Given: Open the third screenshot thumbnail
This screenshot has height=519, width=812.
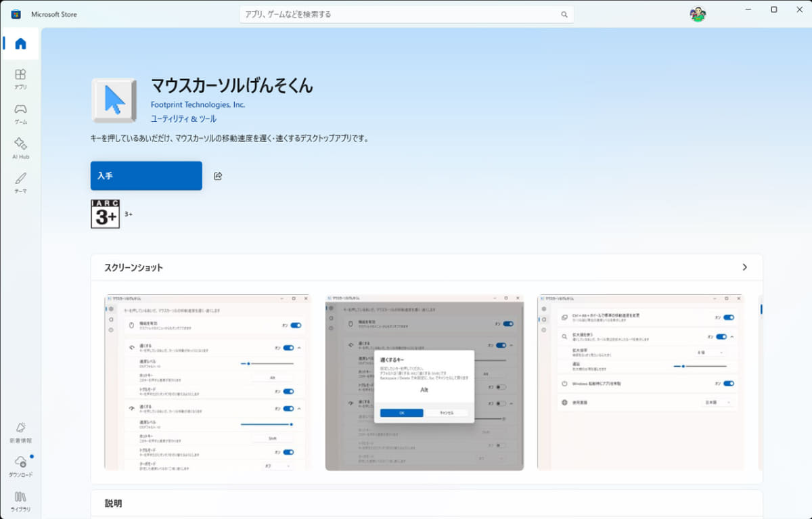Looking at the screenshot, I should (x=640, y=382).
